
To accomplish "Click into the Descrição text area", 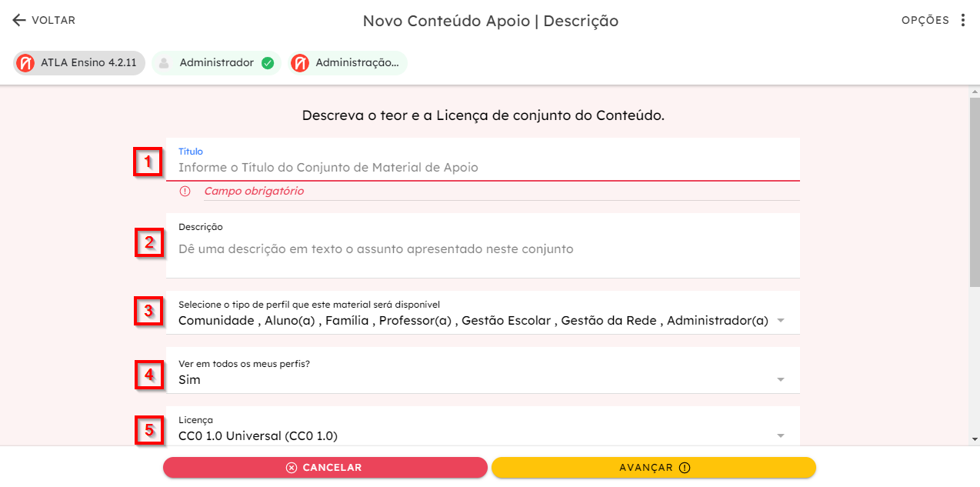I will coord(483,245).
